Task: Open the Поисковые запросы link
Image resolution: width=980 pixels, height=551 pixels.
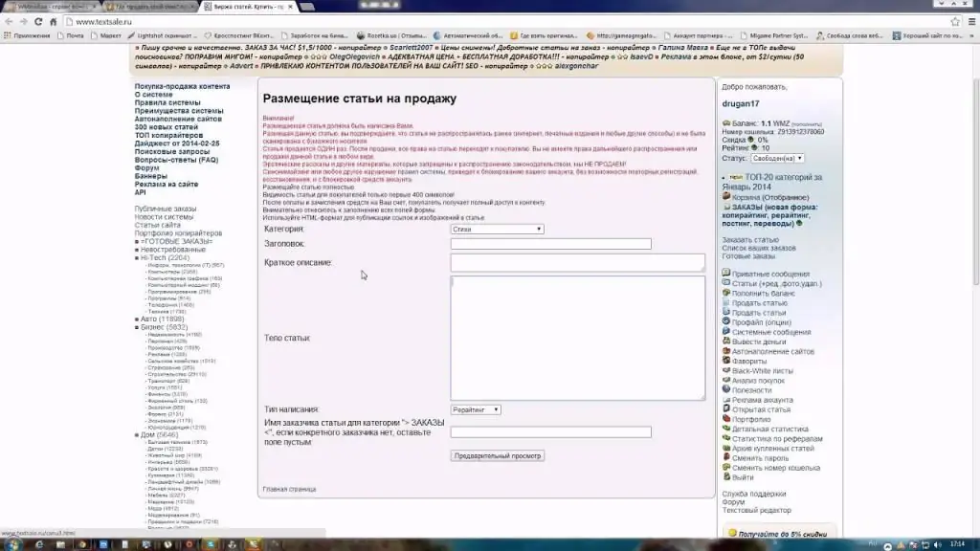Action: click(172, 151)
